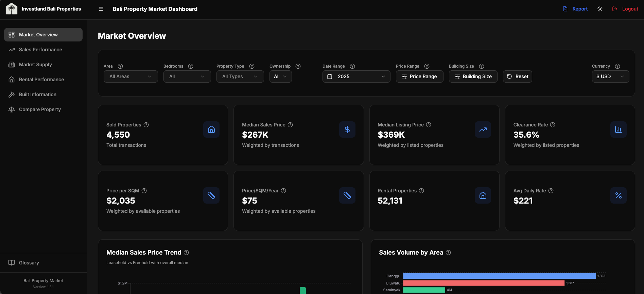Click the ruler icon on Price per SQM card
The width and height of the screenshot is (644, 294).
pos(211,195)
